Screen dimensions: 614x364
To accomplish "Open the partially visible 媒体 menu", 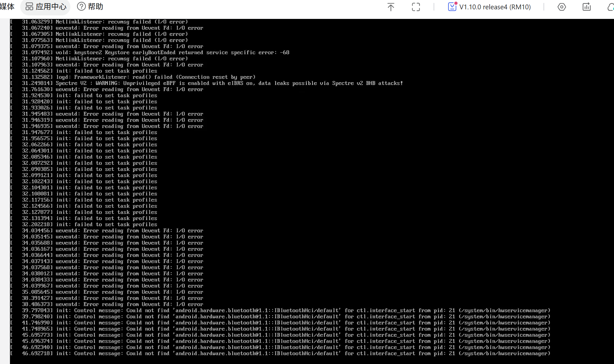I will (x=7, y=7).
